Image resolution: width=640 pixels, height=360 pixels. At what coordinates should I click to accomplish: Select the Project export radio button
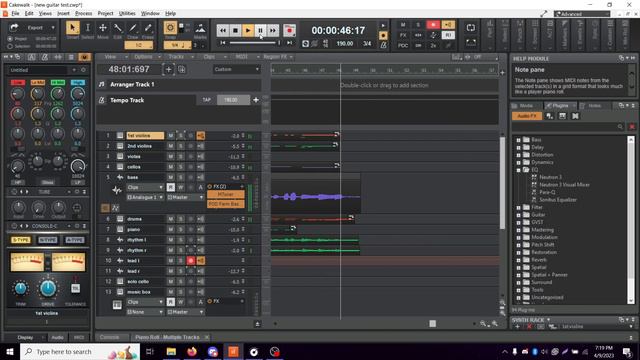point(10,39)
